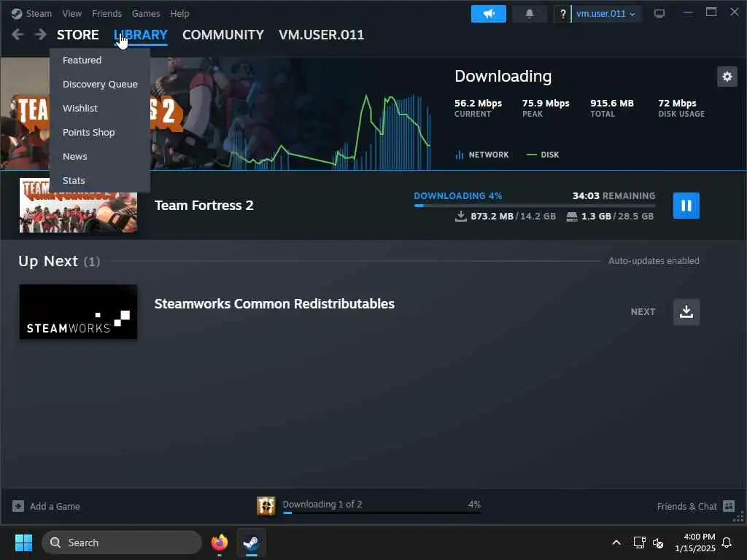Click the Steam taskbar icon
The width and height of the screenshot is (747, 560).
(x=251, y=542)
